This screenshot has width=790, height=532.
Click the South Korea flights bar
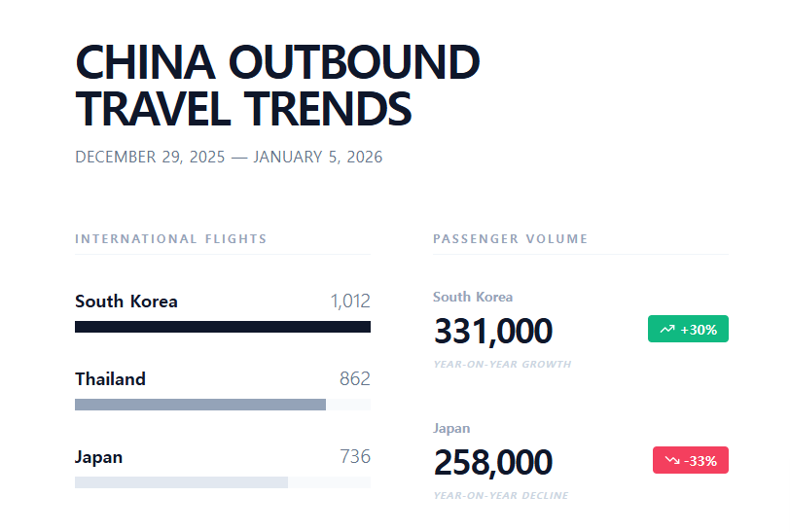click(x=222, y=327)
